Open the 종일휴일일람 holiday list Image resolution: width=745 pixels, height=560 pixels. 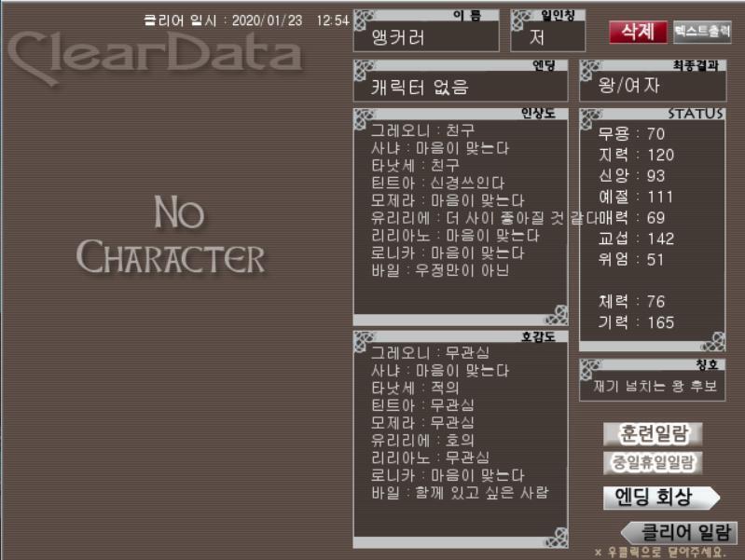653,463
